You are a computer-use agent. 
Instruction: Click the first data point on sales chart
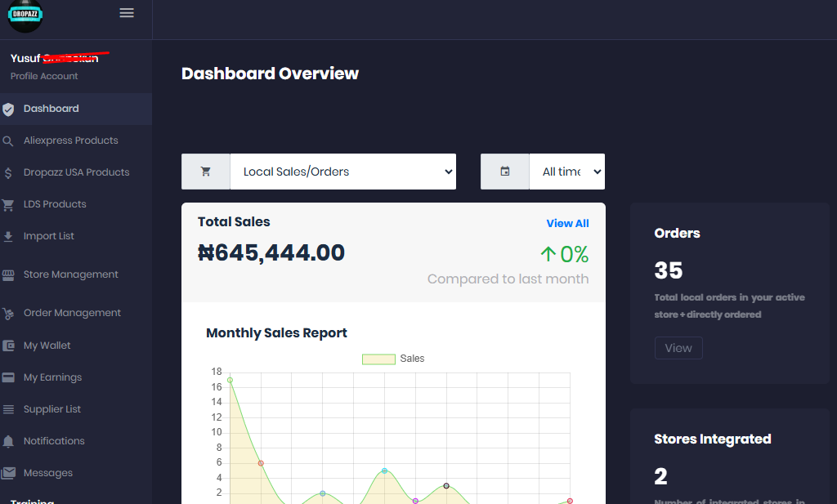pos(230,380)
